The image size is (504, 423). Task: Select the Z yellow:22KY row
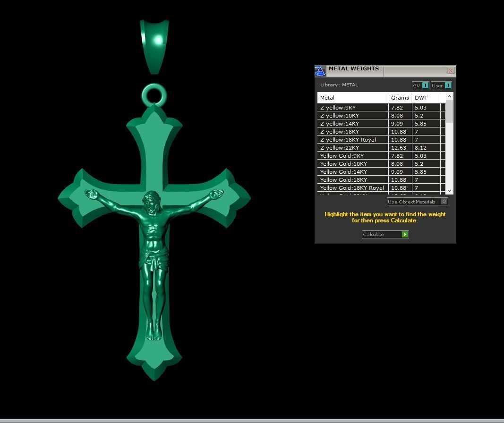point(381,148)
